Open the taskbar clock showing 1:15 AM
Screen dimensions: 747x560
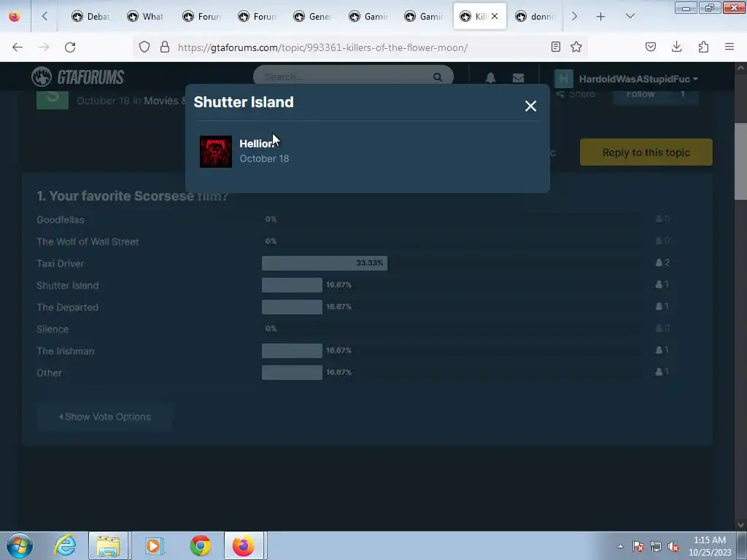[x=710, y=545]
